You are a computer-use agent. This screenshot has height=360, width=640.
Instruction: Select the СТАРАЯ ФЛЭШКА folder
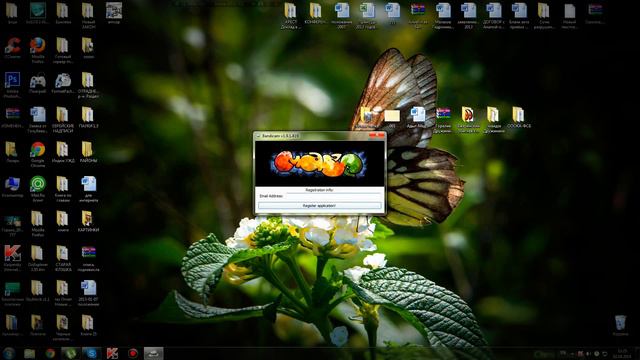pos(62,258)
